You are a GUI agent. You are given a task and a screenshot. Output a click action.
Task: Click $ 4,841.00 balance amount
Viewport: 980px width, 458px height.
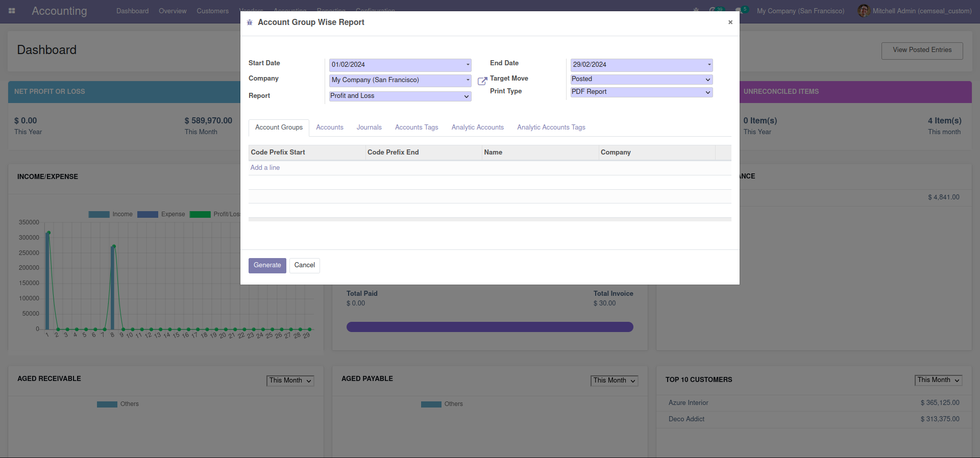click(944, 197)
